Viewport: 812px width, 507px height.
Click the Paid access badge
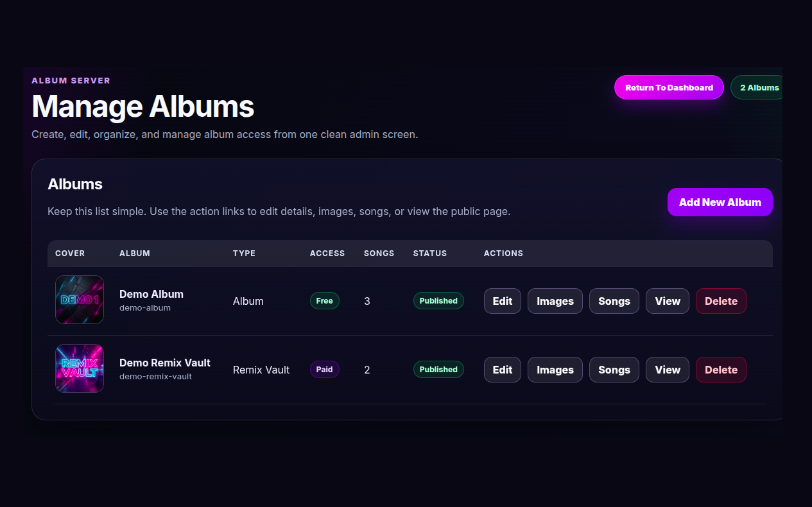coord(324,370)
